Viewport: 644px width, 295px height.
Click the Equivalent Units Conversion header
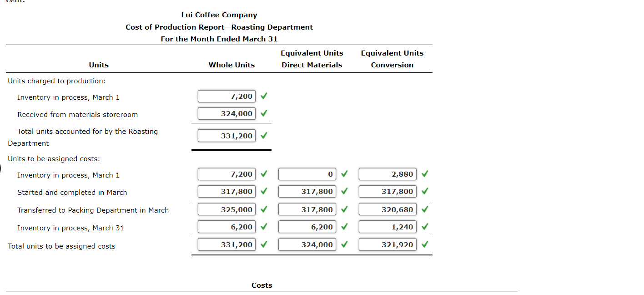392,59
